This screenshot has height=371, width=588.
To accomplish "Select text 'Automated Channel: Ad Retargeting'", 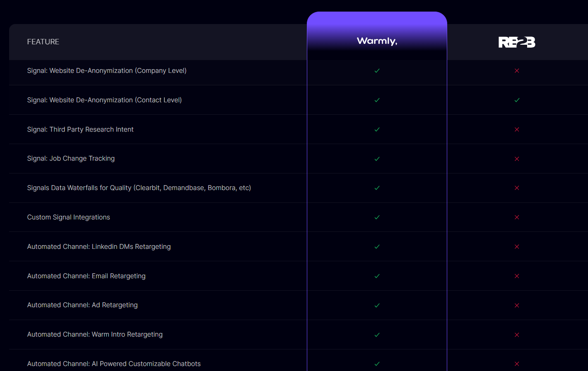I will click(x=82, y=305).
